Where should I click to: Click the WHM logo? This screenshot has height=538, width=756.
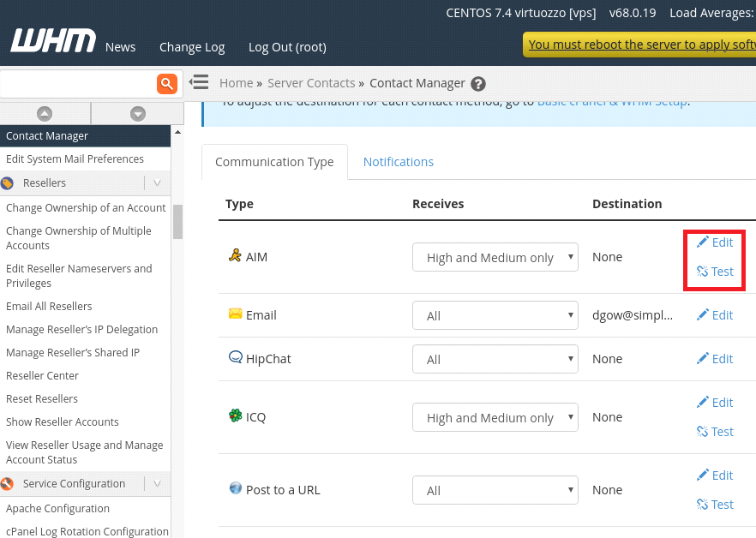pos(53,40)
